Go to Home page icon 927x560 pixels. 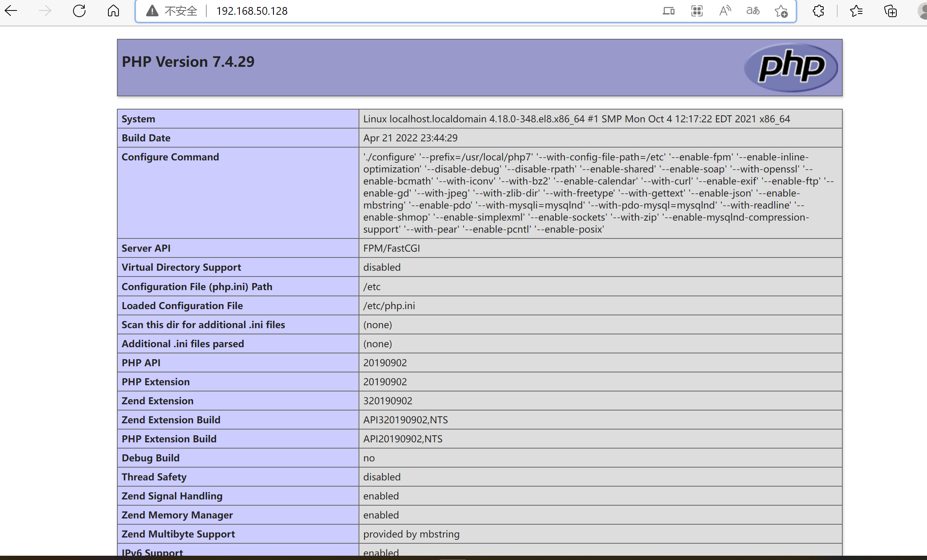click(113, 11)
